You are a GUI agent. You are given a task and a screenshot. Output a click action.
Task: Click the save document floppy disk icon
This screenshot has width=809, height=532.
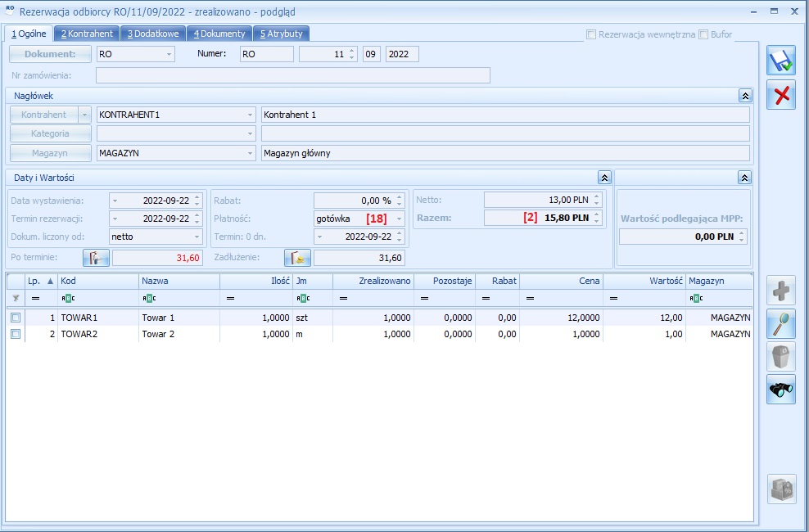tap(780, 61)
